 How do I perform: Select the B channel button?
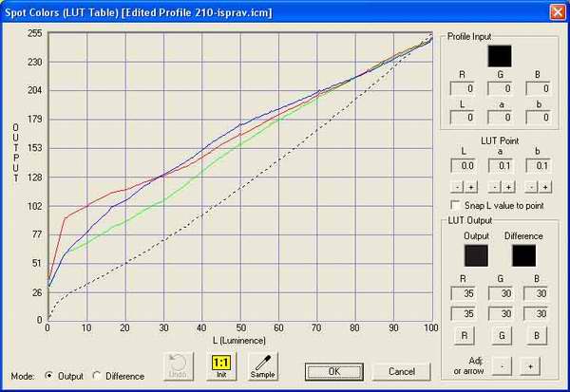tap(537, 335)
